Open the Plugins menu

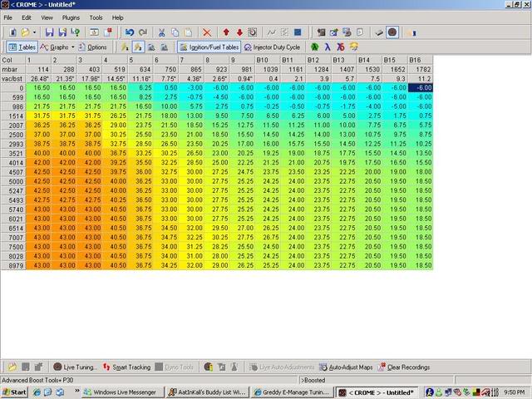pyautogui.click(x=71, y=17)
